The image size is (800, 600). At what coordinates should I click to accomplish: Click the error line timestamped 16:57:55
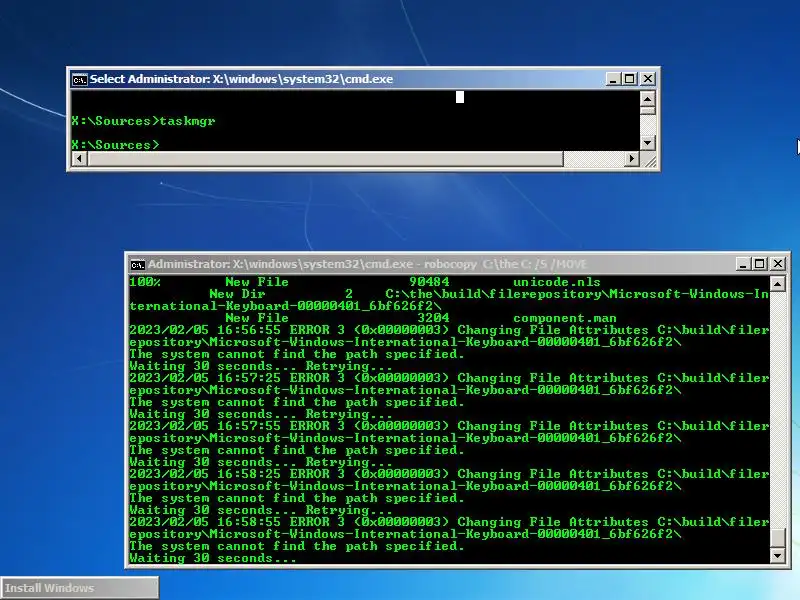(449, 426)
